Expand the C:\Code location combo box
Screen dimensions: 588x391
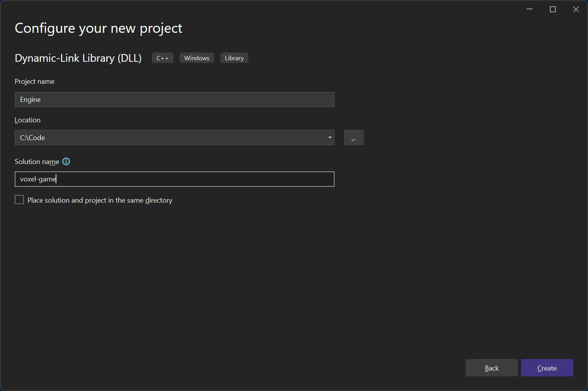(x=330, y=137)
